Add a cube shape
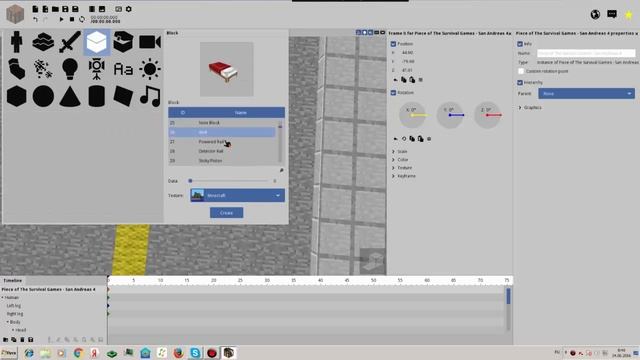Viewport: 640px width, 360px height. 16,96
